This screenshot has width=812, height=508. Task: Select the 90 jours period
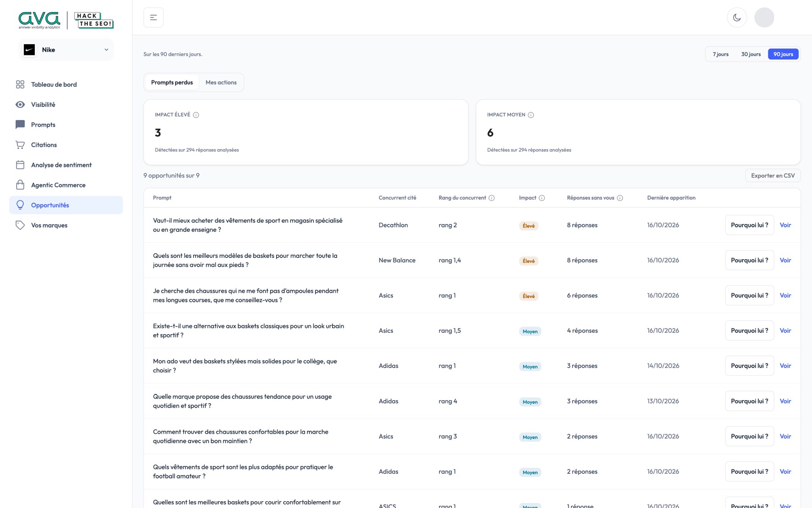point(783,54)
